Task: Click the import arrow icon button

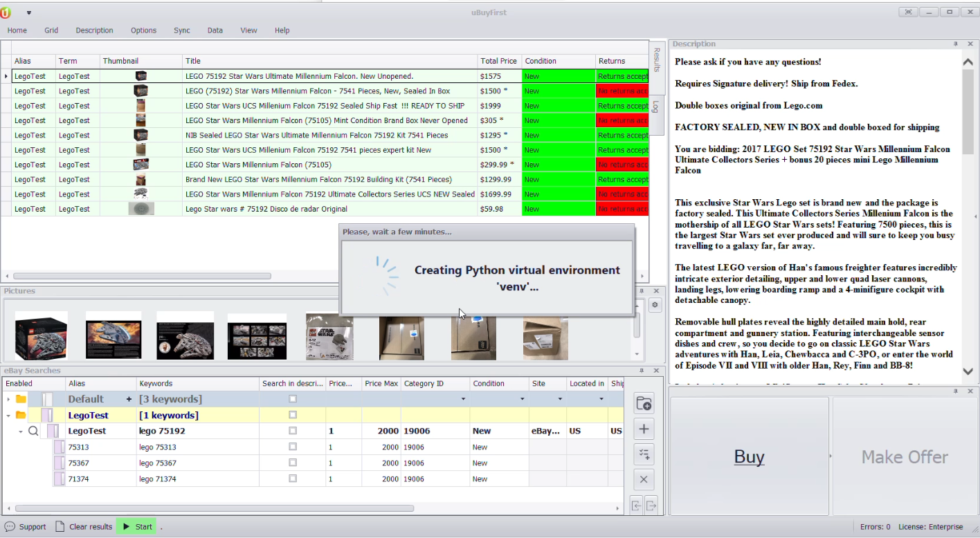Action: coord(637,506)
